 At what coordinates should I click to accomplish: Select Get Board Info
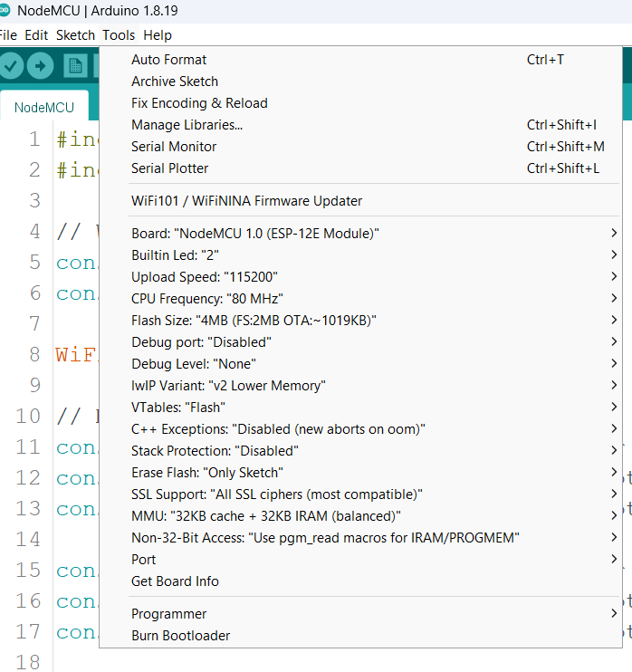point(360,581)
